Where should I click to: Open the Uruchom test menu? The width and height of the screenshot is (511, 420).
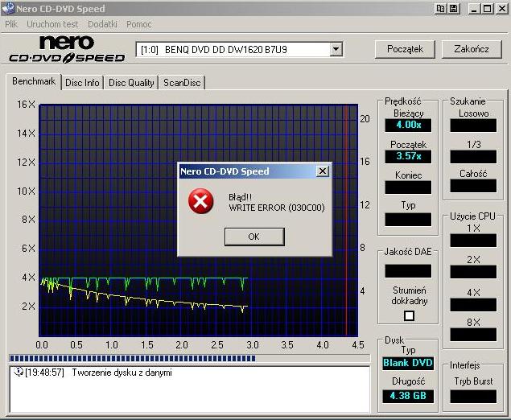tap(52, 24)
